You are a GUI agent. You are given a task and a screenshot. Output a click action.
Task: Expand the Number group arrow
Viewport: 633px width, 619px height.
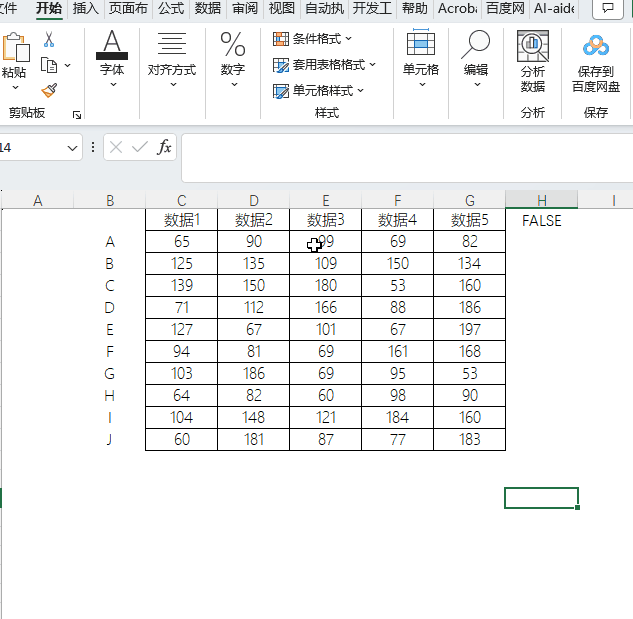(x=234, y=84)
